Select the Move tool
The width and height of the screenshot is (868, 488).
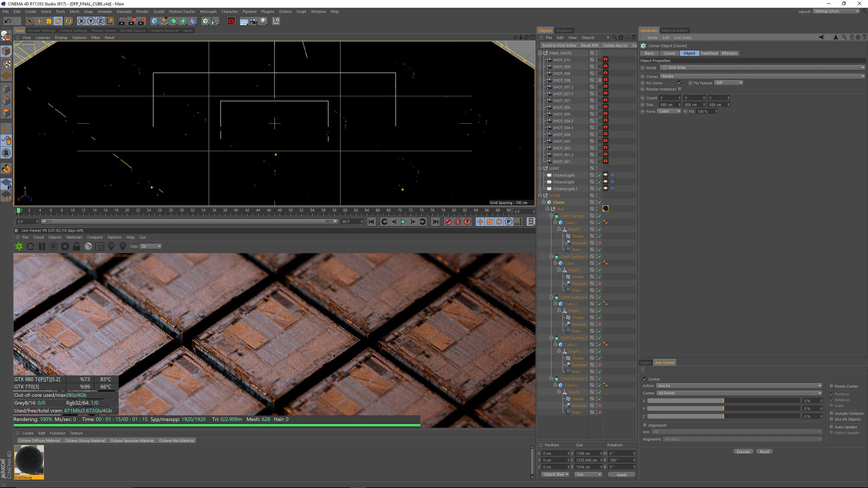pyautogui.click(x=39, y=21)
